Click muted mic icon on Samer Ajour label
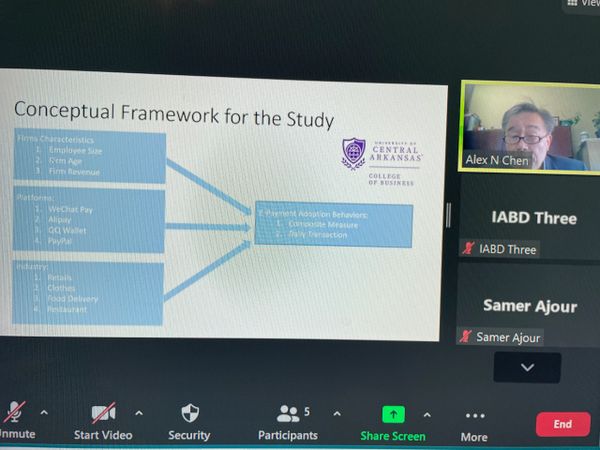The height and width of the screenshot is (450, 600). tap(466, 337)
